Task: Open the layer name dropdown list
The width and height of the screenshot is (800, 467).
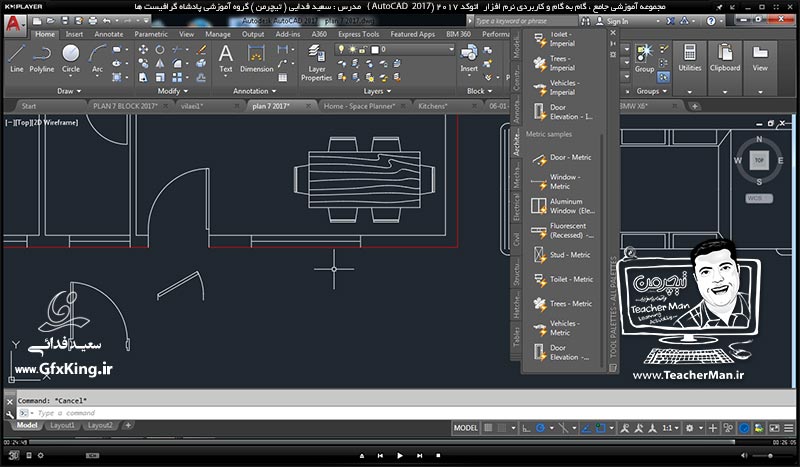Action: [x=451, y=50]
